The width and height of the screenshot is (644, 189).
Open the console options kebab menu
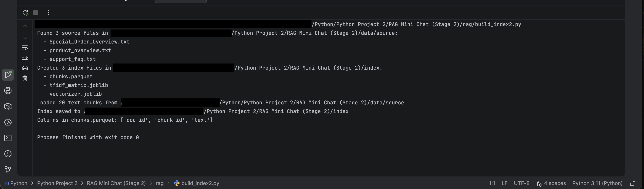48,12
